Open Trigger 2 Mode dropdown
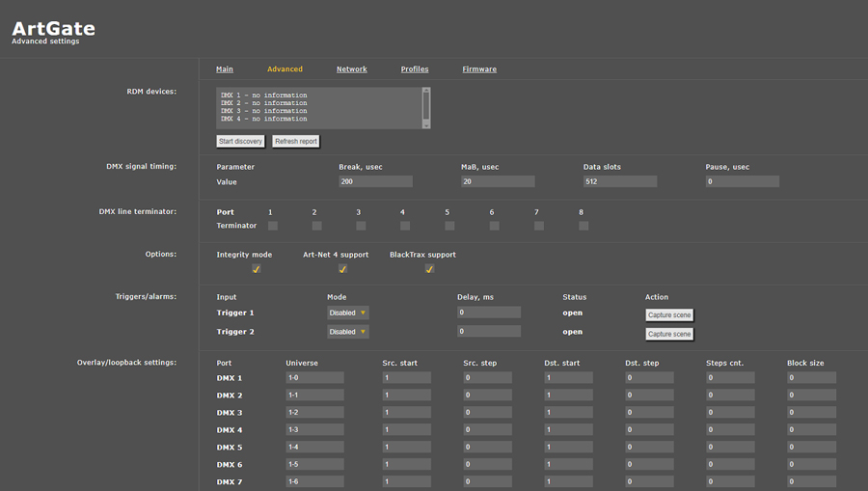This screenshot has width=868, height=491. pos(347,332)
